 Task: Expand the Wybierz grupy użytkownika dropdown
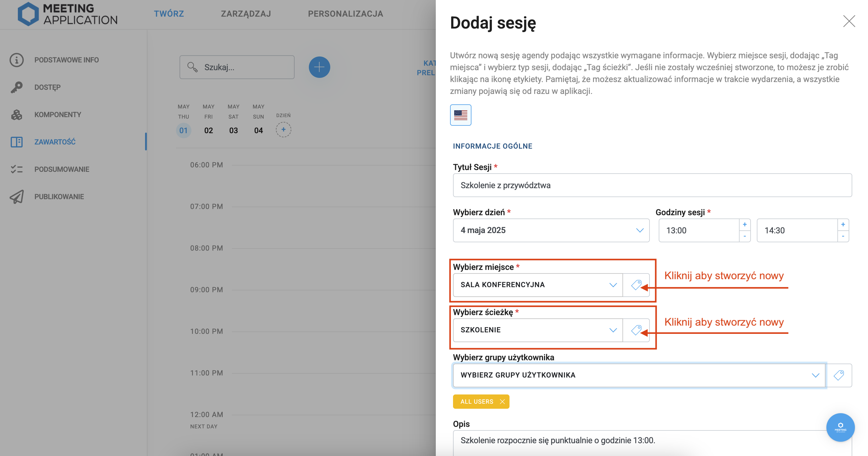pos(639,375)
